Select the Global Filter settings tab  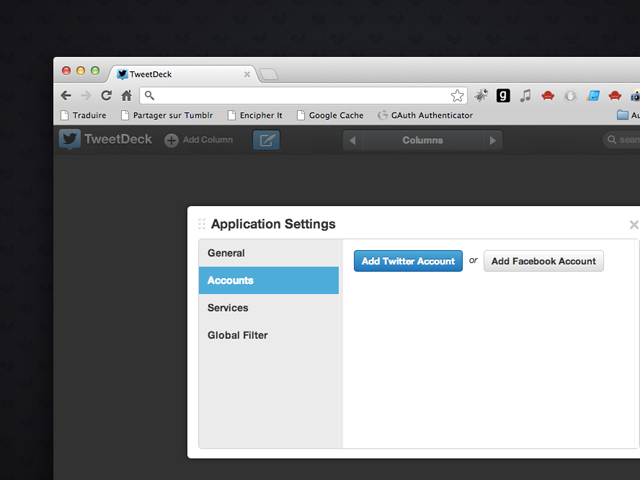pos(269,335)
